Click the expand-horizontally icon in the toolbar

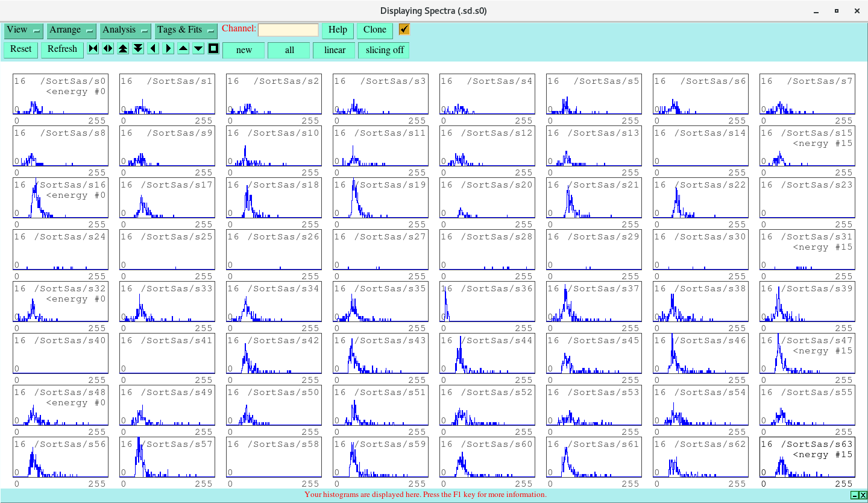click(107, 48)
